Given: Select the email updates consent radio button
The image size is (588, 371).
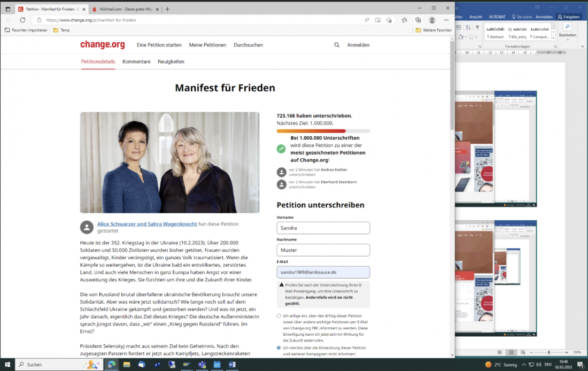Looking at the screenshot, I should point(279,316).
